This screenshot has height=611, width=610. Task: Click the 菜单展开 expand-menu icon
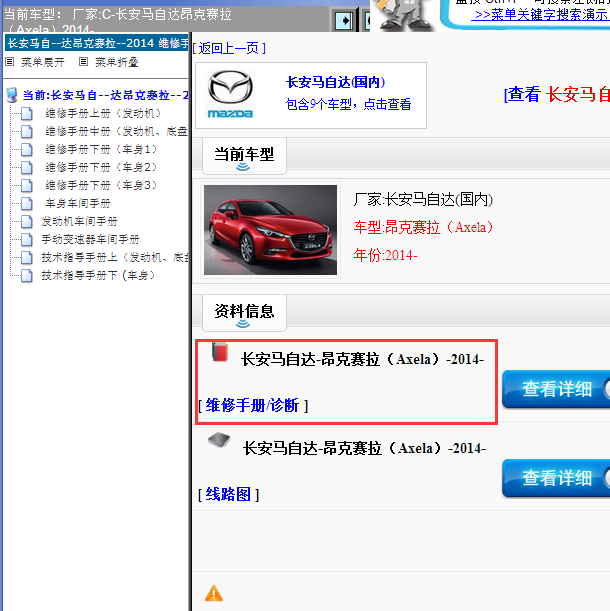(9, 62)
